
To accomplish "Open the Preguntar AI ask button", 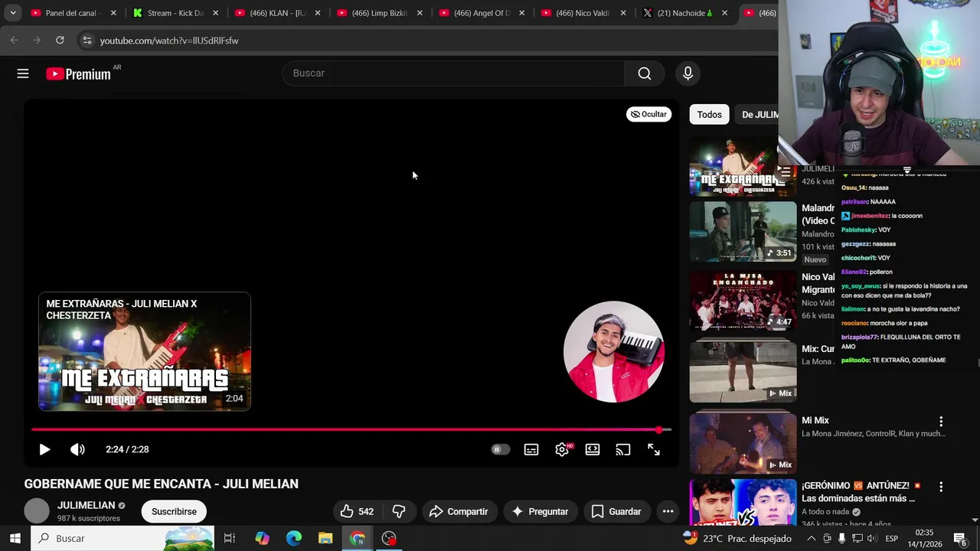I will [541, 511].
